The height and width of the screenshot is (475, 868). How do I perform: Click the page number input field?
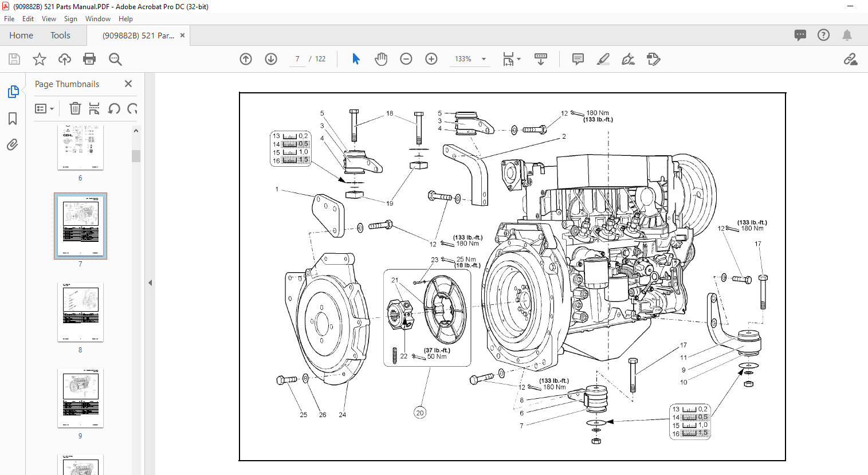[297, 59]
